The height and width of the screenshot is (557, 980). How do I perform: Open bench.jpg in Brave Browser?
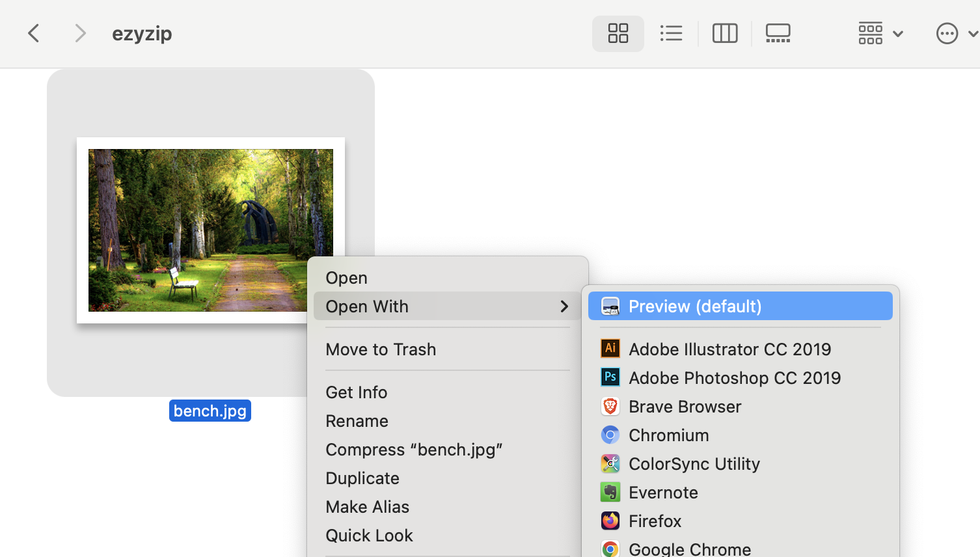click(685, 406)
